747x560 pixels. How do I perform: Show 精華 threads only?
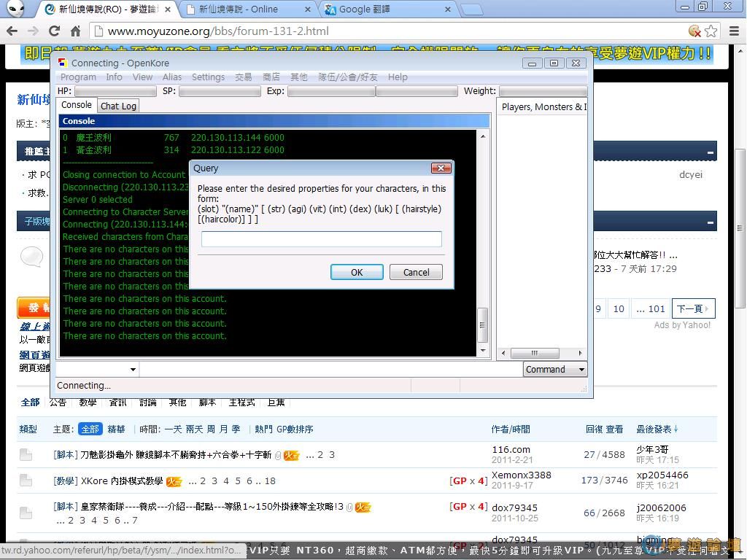(x=116, y=429)
